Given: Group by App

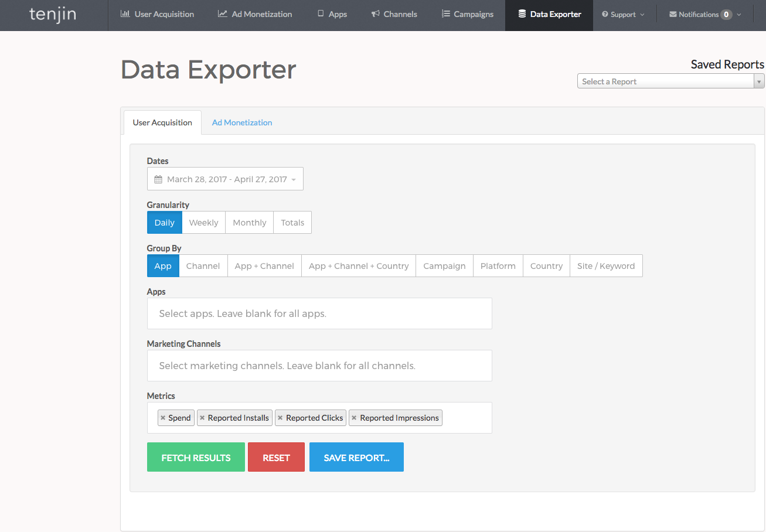Looking at the screenshot, I should coord(163,266).
